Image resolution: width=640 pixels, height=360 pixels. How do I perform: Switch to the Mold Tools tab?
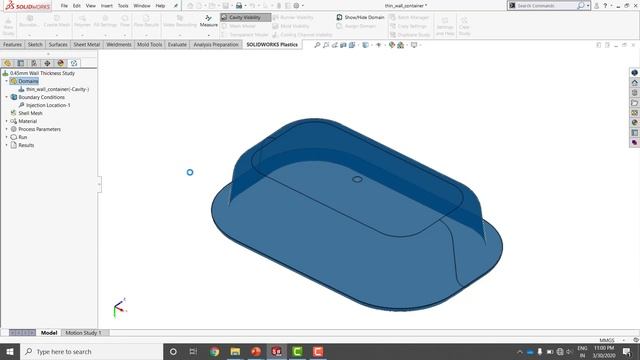[x=149, y=44]
